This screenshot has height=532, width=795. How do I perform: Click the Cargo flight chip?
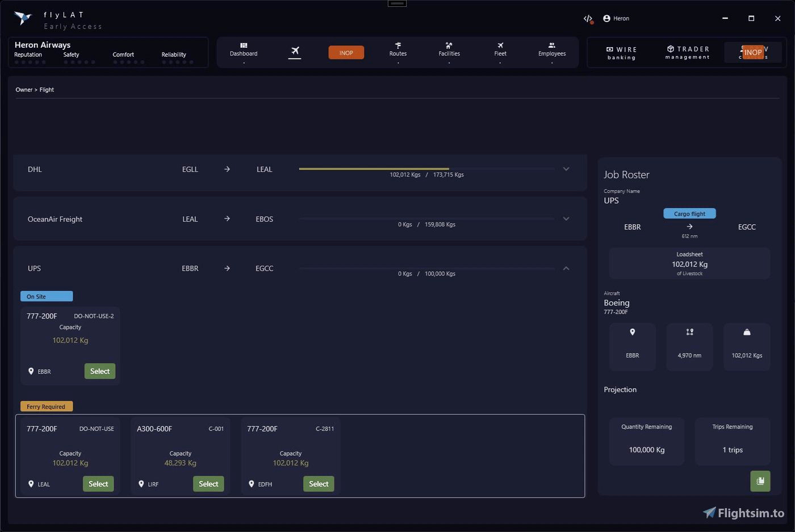[689, 214]
